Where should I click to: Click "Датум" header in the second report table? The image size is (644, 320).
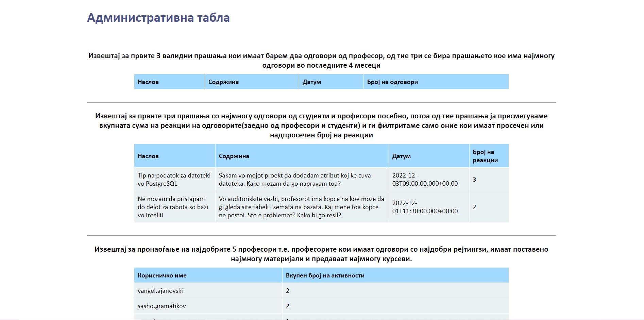[401, 156]
